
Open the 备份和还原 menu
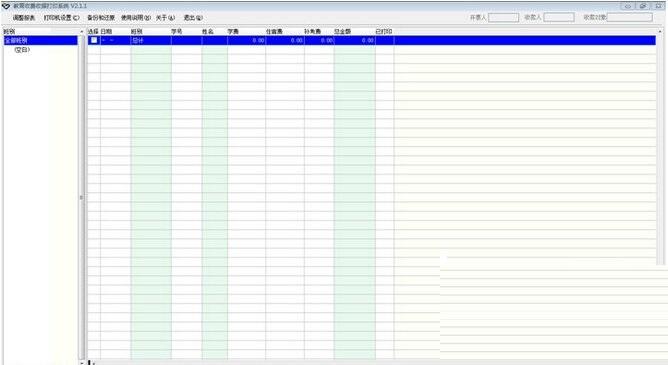pos(101,18)
